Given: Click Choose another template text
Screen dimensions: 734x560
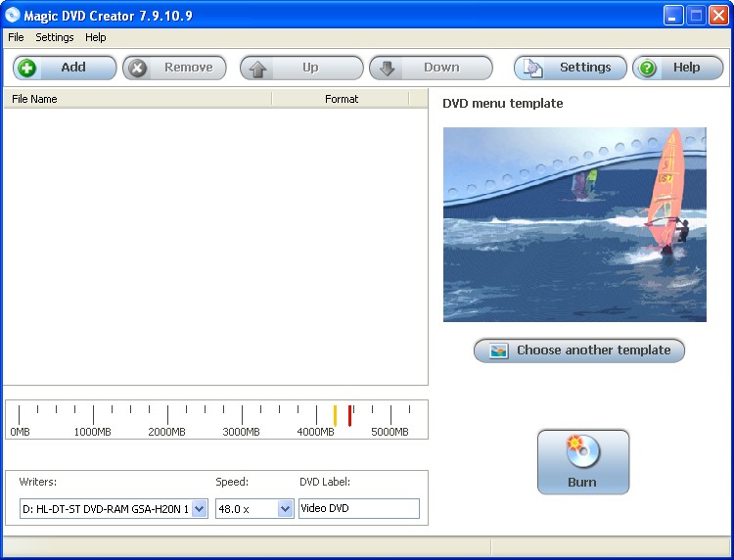Looking at the screenshot, I should coord(594,350).
